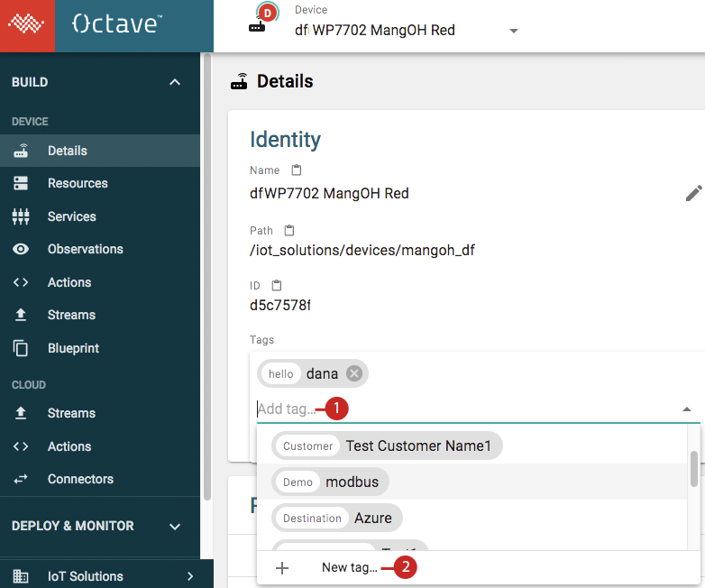
Task: Open the IoT Solutions company switcher
Action: (x=106, y=576)
